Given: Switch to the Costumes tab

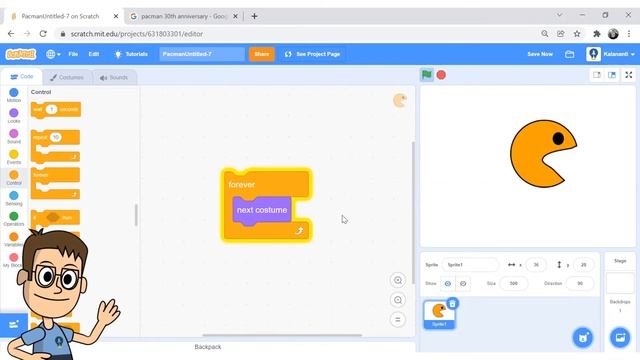Looking at the screenshot, I should 67,78.
